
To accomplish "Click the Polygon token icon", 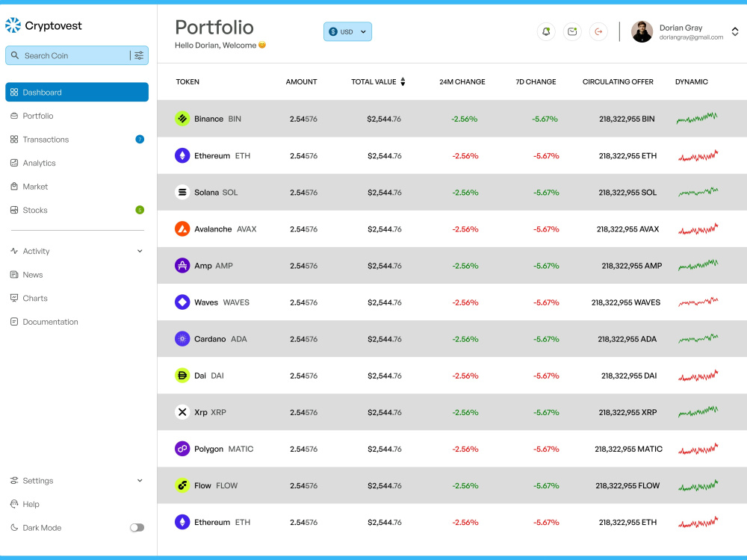I will pyautogui.click(x=182, y=449).
